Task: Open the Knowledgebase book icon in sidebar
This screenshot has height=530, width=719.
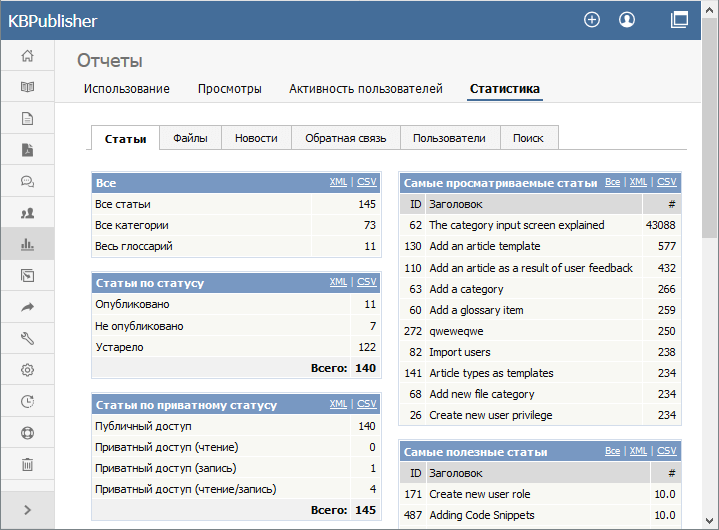Action: coord(28,87)
